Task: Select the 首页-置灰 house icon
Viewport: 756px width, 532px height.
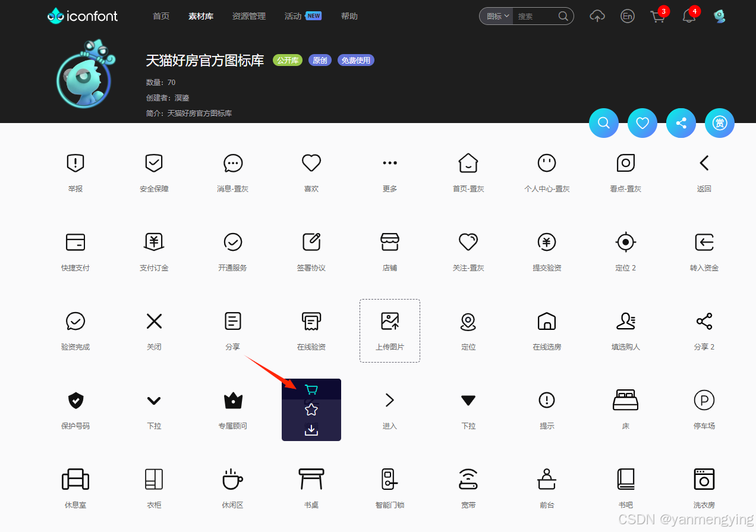Action: pos(468,162)
